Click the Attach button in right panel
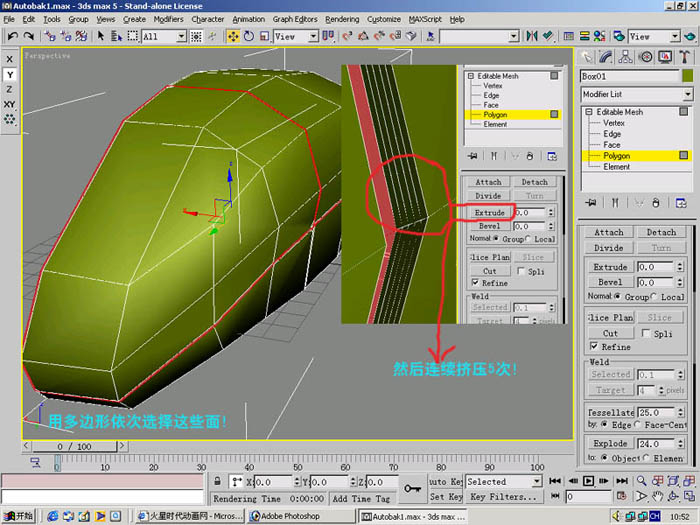 coord(608,232)
